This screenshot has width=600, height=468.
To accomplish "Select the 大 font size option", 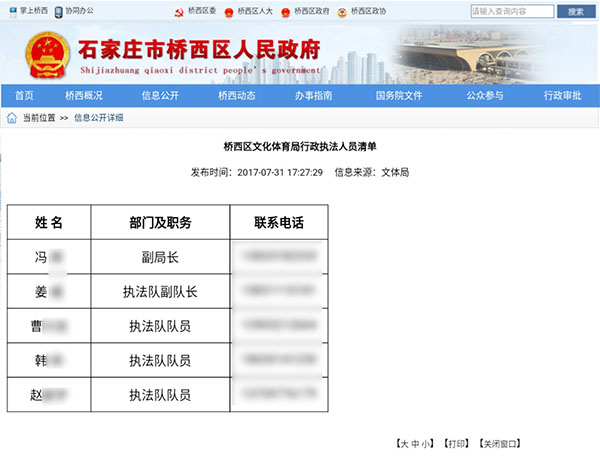I will click(404, 444).
